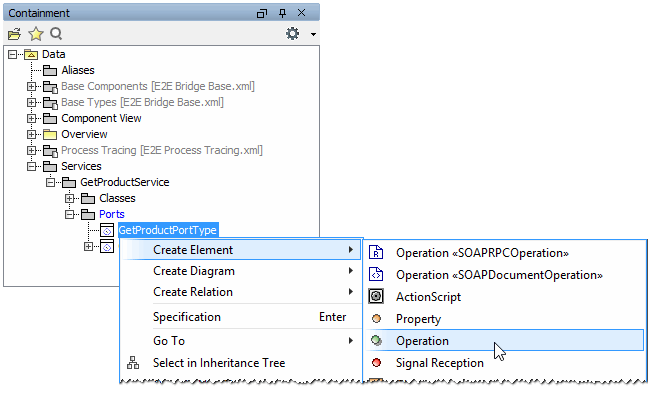Click the magnifier search icon
Image resolution: width=651 pixels, height=393 pixels.
(x=56, y=33)
